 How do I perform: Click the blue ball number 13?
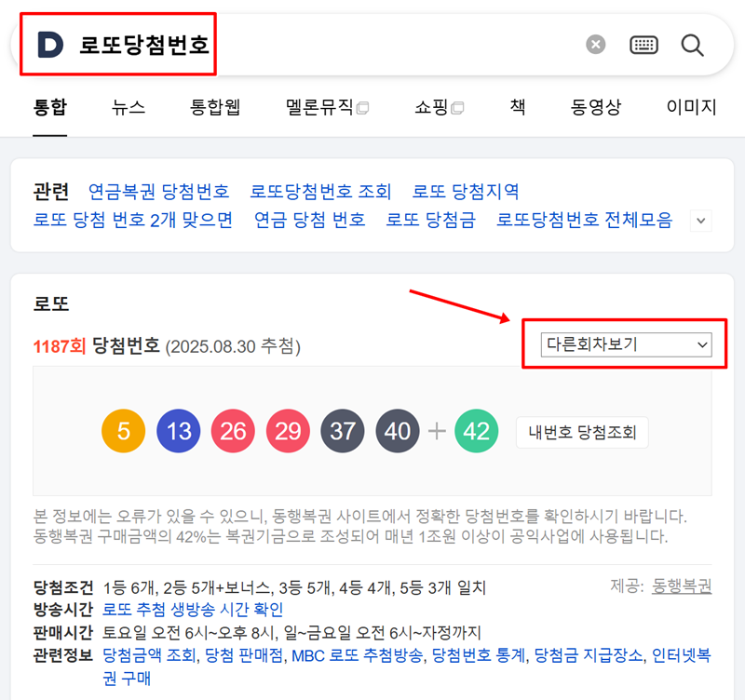click(179, 431)
